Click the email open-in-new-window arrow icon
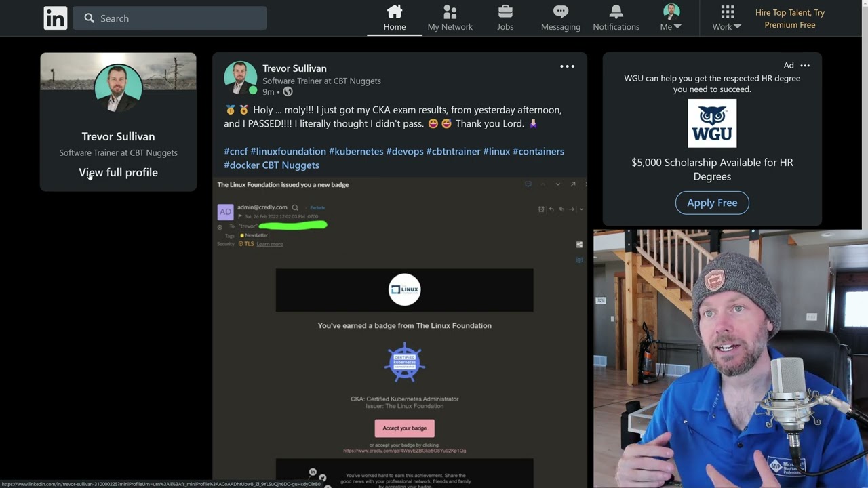 coord(573,184)
